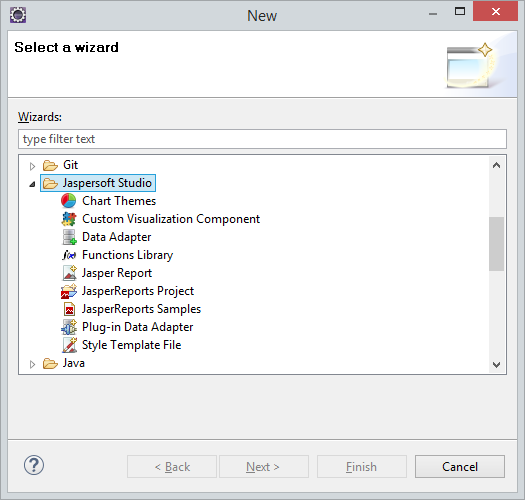Select the JasperReports Project folder icon
This screenshot has width=525, height=500.
coord(69,291)
